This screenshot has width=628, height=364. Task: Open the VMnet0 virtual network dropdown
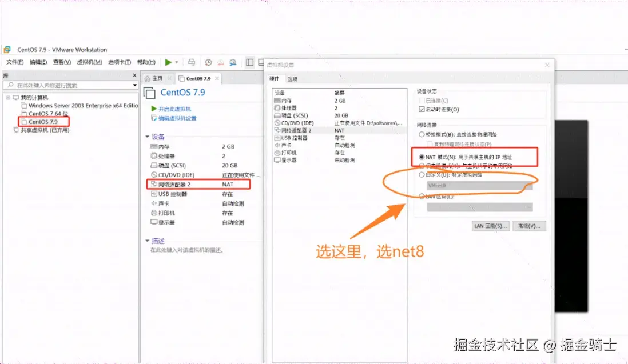(x=480, y=186)
